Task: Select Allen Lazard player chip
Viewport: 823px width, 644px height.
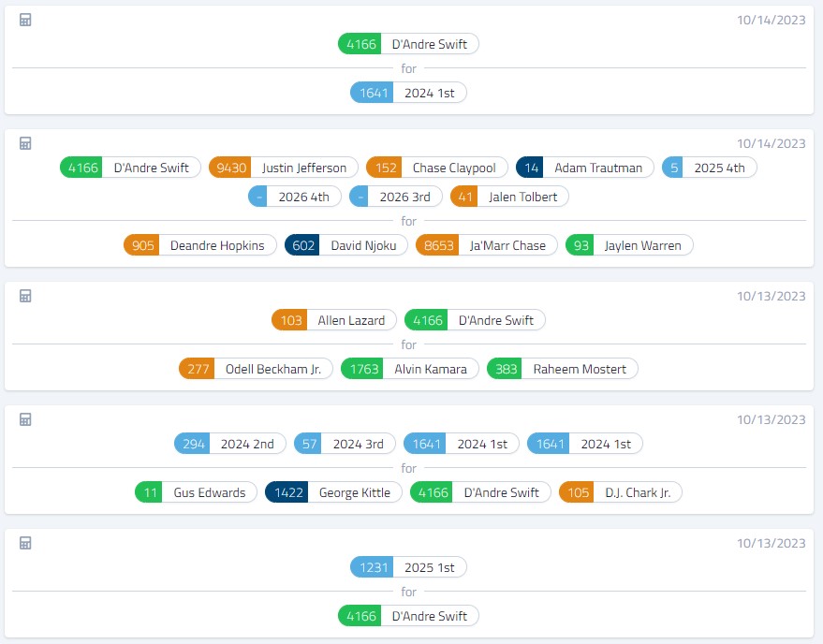Action: coord(334,320)
